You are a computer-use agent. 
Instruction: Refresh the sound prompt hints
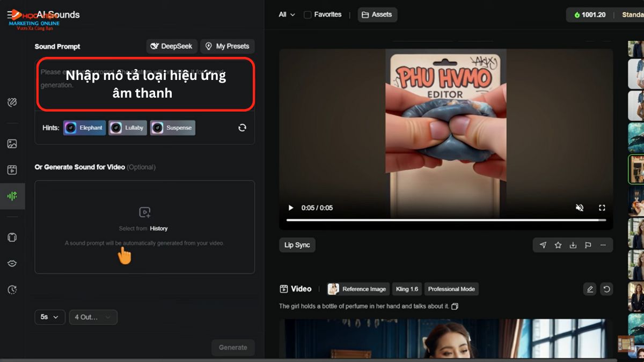point(242,128)
